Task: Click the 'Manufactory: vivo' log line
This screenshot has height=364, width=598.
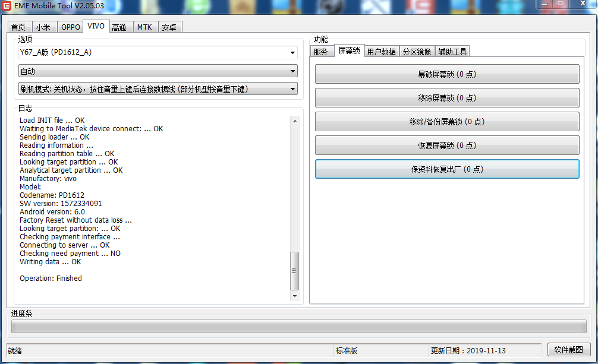Action: point(48,179)
